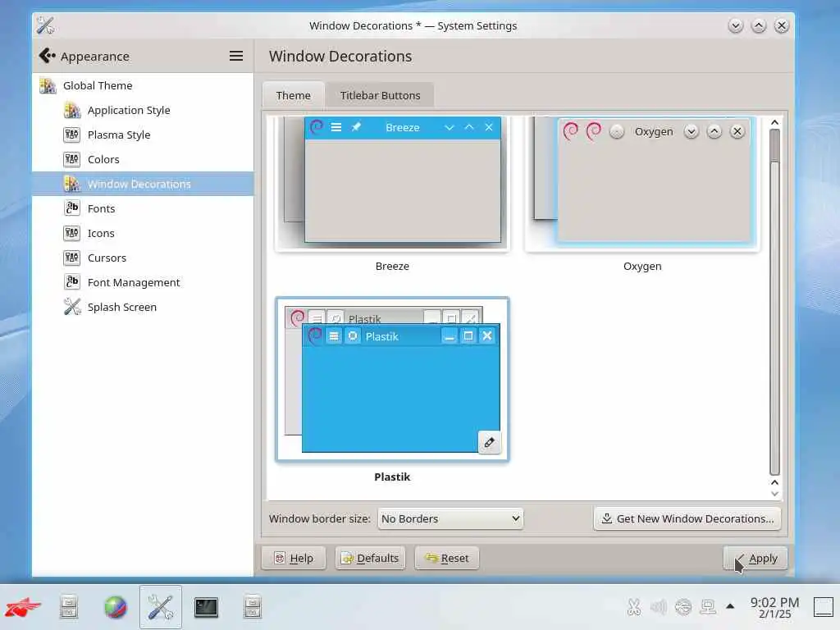840x630 pixels.
Task: Click the Breeze label text
Action: coord(392,267)
